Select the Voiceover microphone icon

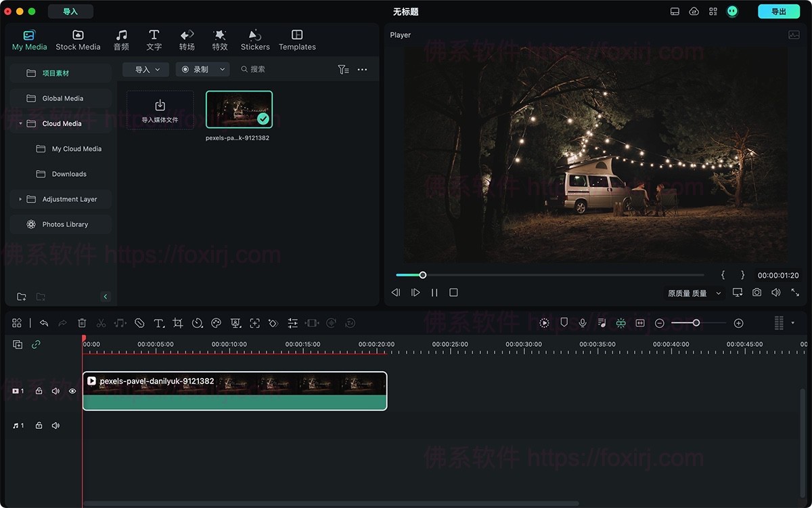[583, 323]
